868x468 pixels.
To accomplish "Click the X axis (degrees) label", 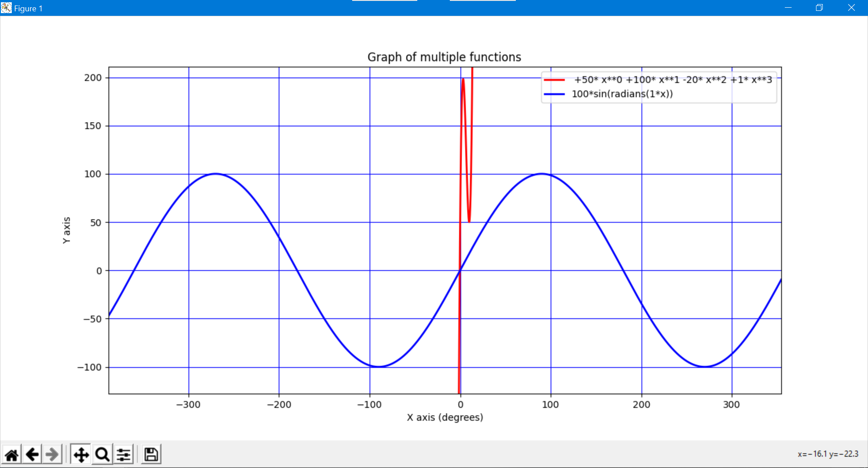I will [x=445, y=417].
